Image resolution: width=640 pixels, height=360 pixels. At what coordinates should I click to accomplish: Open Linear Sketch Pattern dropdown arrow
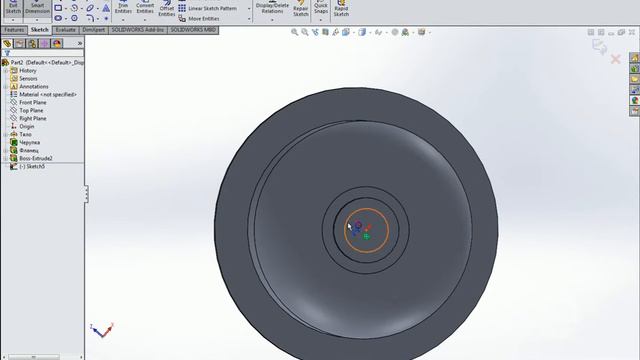[x=249, y=9]
